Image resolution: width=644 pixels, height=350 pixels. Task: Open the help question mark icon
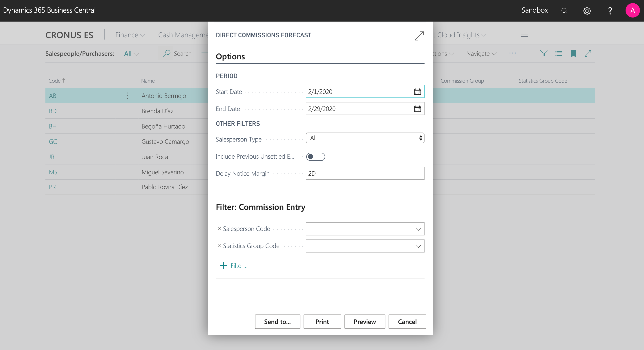click(x=610, y=11)
